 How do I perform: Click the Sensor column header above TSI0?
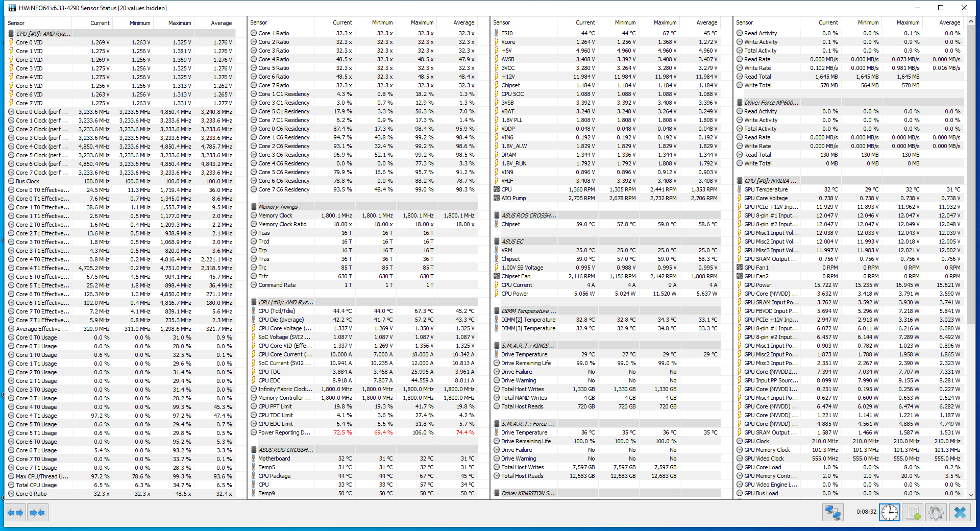pos(524,22)
